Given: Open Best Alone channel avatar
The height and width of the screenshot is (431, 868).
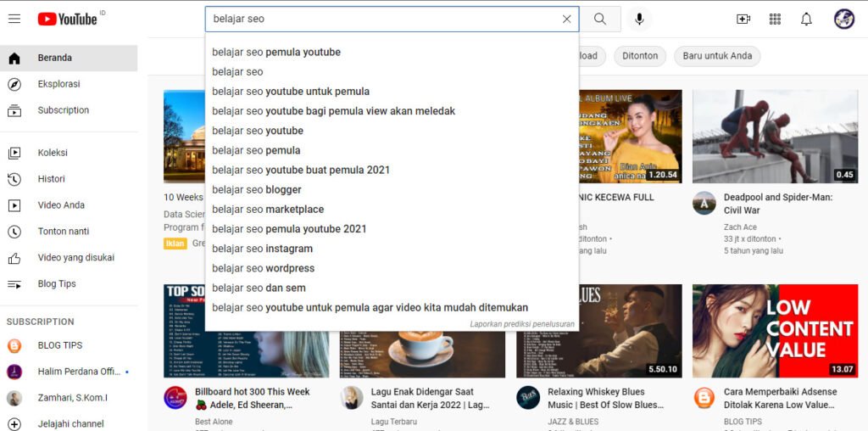Looking at the screenshot, I should click(x=175, y=398).
